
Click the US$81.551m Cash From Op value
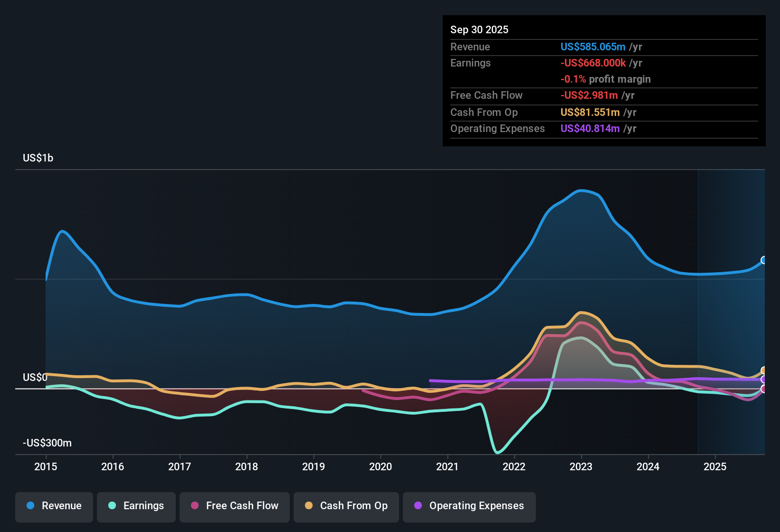(x=590, y=112)
